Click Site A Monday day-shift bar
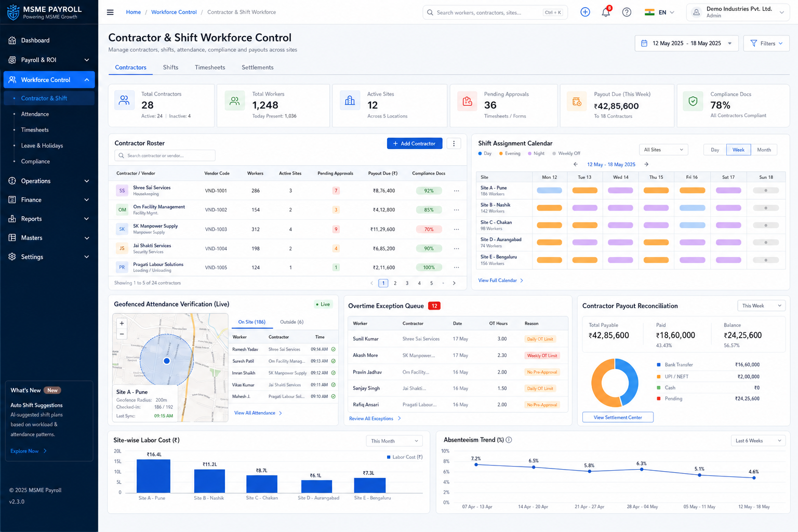Viewport: 798px width, 532px height. click(549, 191)
